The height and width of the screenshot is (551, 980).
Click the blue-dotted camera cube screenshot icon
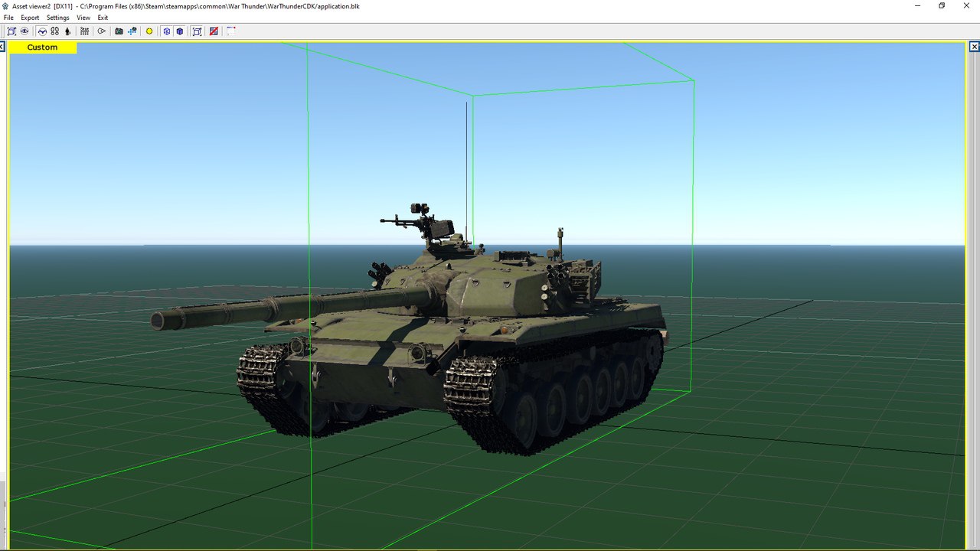click(132, 31)
